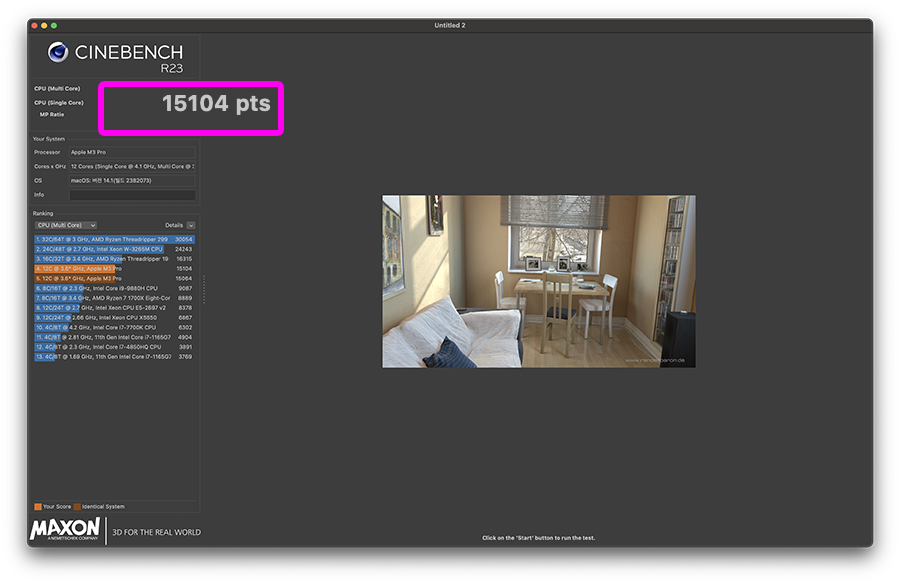Viewport: 900px width, 583px height.
Task: Click the MAXON logo at bottom left
Action: (x=65, y=529)
